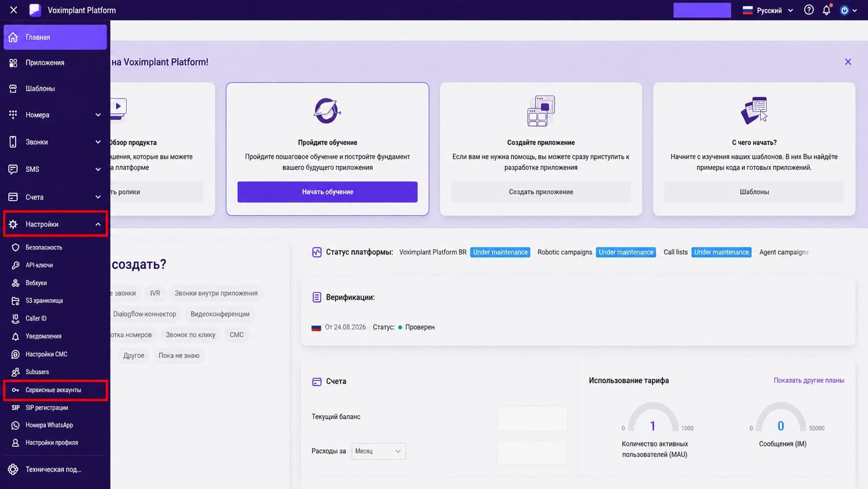The image size is (868, 489).
Task: Click the storage icon beside S3 хранилища
Action: [16, 300]
